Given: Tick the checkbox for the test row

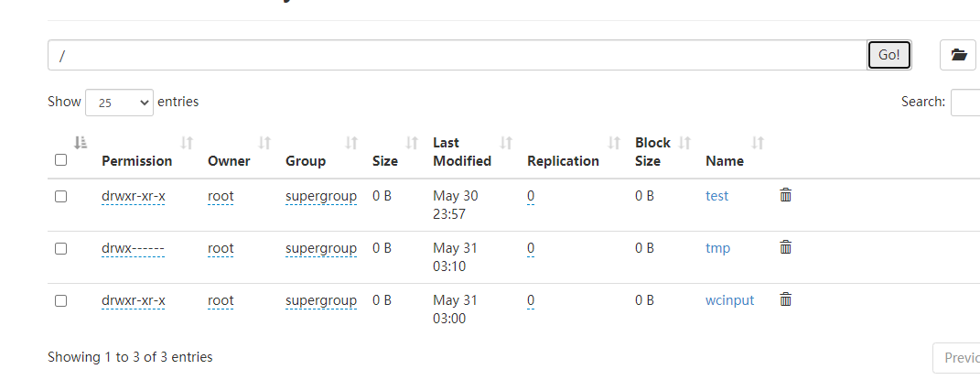Looking at the screenshot, I should click(60, 196).
